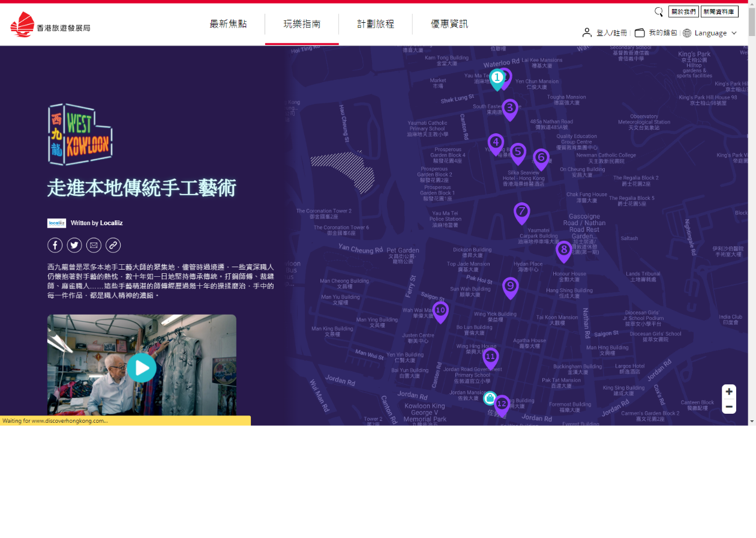This screenshot has width=756, height=538.
Task: Open the 優惠資訊 menu
Action: point(449,24)
